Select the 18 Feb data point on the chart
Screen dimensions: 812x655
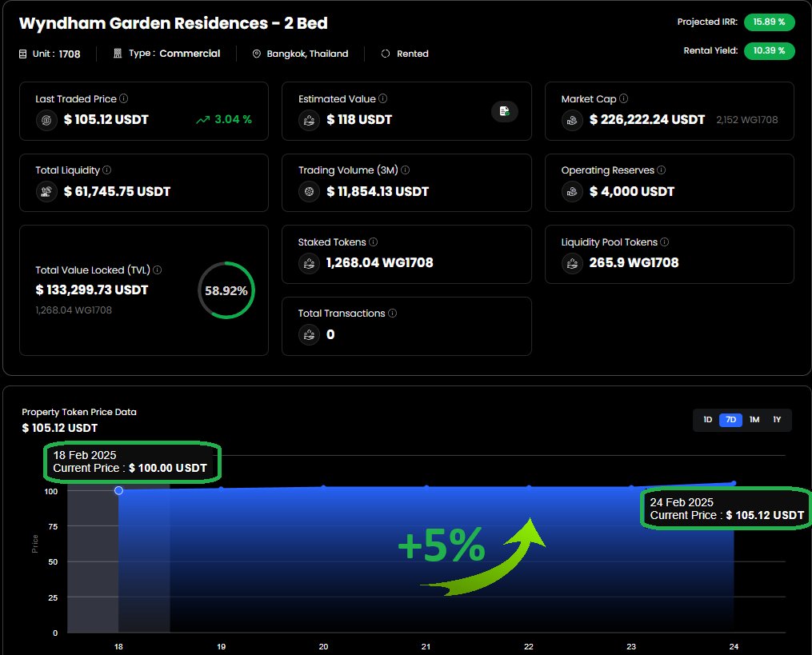point(118,490)
